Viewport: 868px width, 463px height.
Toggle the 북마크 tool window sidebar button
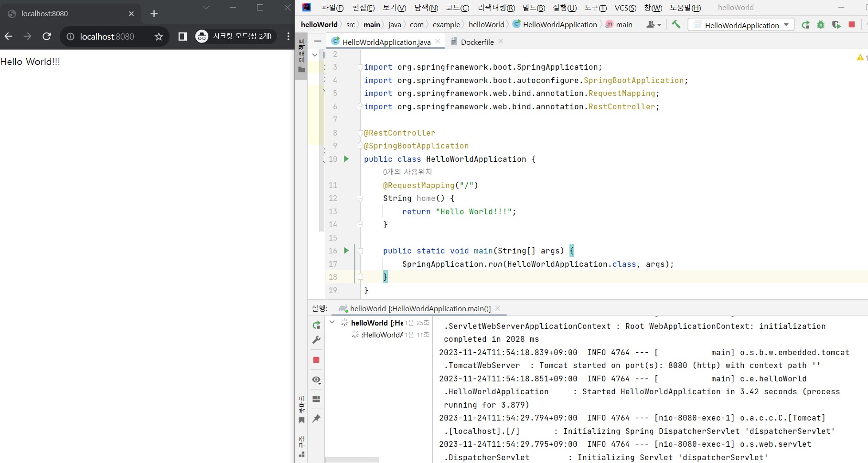[301, 410]
